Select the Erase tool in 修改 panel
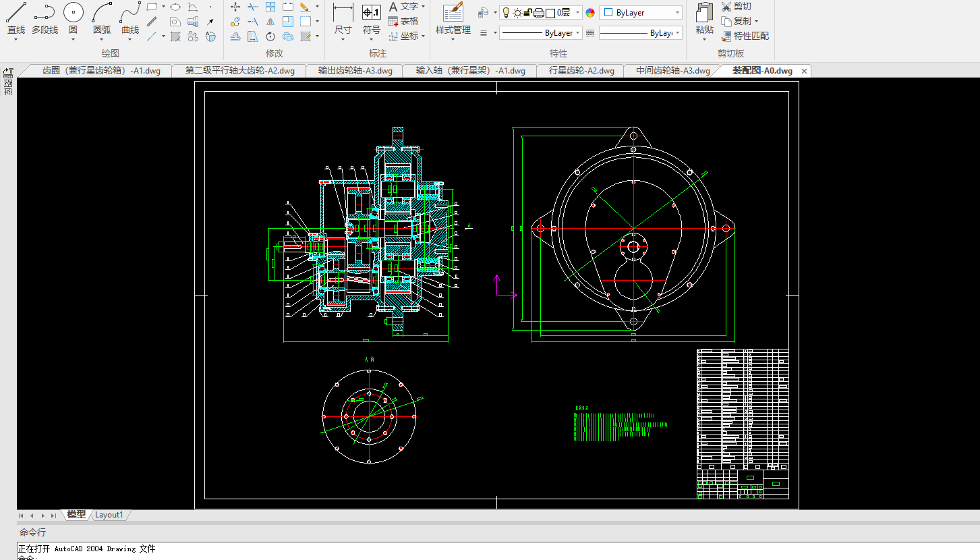Screen dimensions: 980x560 [x=305, y=7]
